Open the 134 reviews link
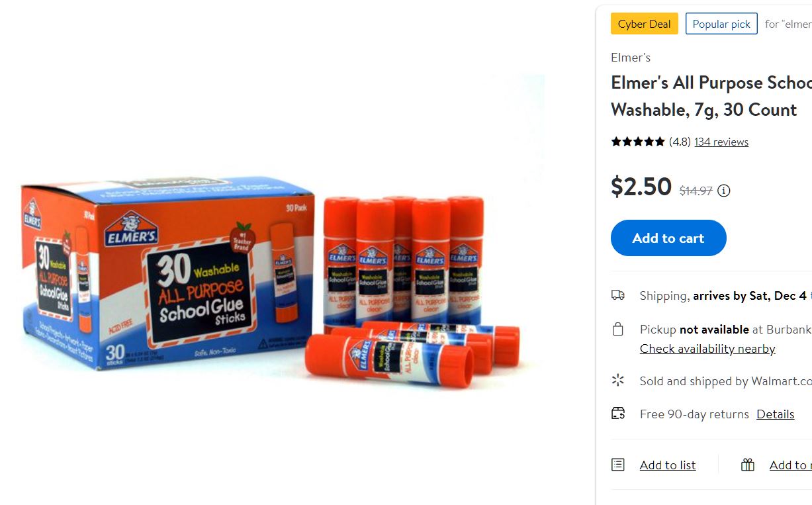 tap(721, 142)
